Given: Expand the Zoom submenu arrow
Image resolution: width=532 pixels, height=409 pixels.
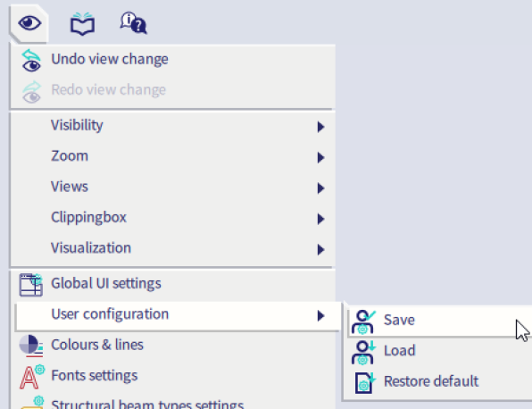Looking at the screenshot, I should click(320, 157).
